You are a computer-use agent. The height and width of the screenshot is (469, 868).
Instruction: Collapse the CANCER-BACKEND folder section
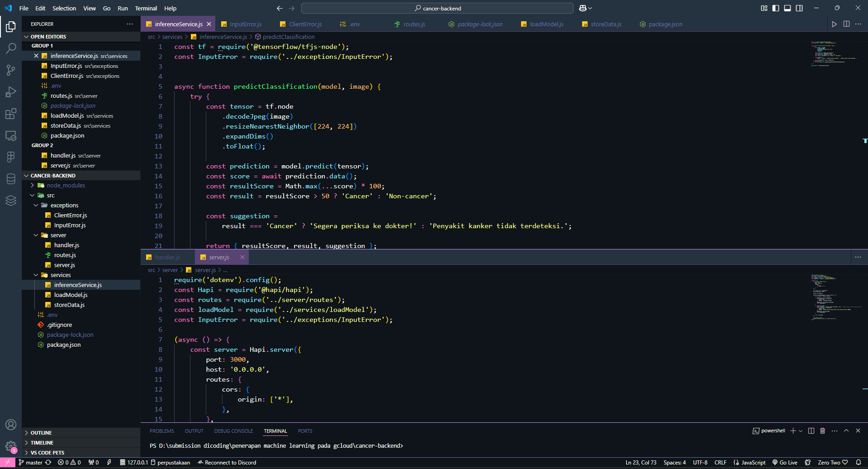click(x=81, y=176)
